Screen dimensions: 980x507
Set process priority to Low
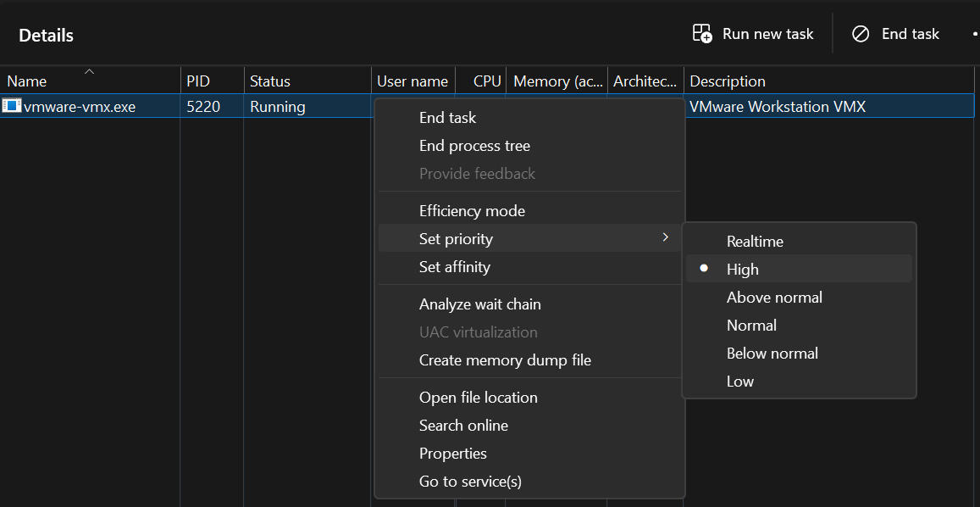pos(739,382)
